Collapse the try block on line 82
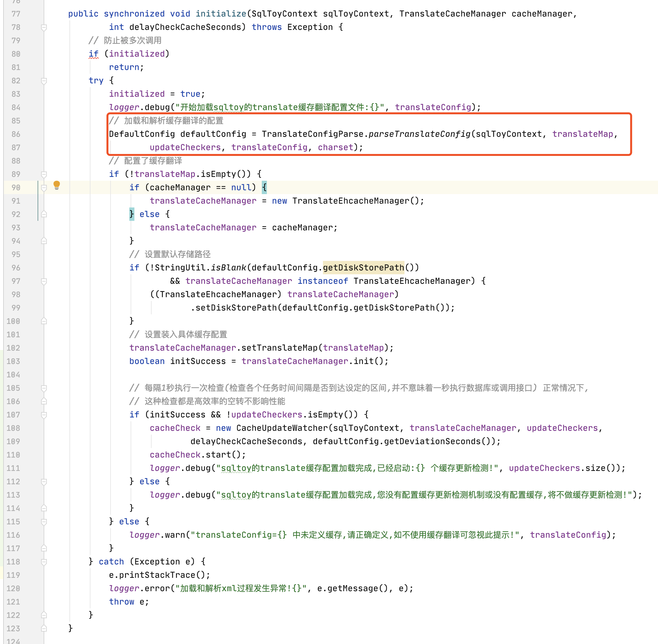 click(x=44, y=81)
